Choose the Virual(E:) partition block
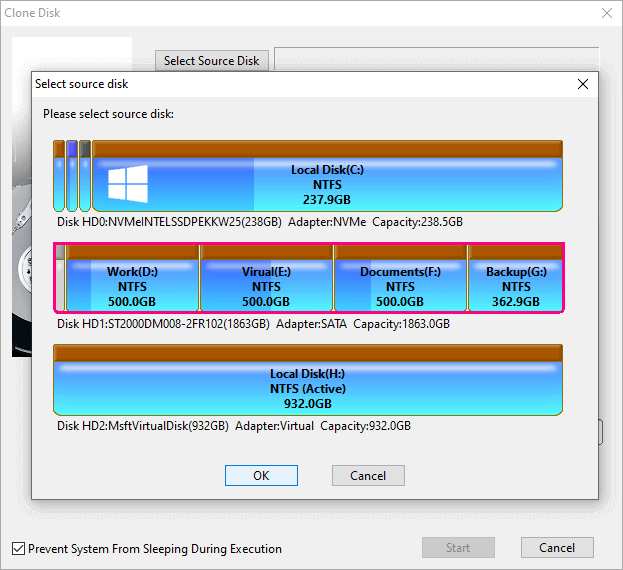 (x=266, y=286)
